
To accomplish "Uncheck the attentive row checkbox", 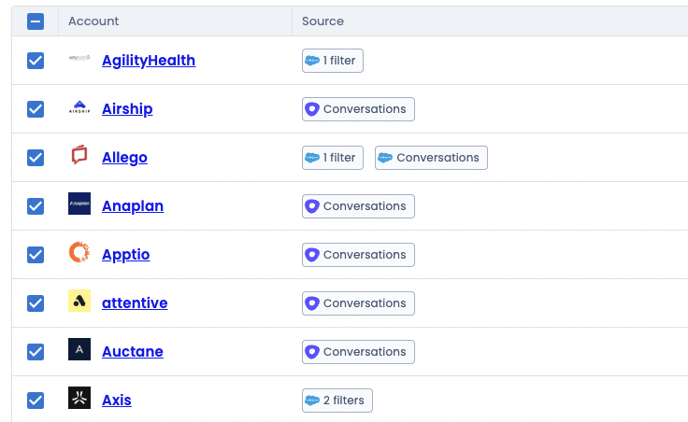I will [x=36, y=303].
